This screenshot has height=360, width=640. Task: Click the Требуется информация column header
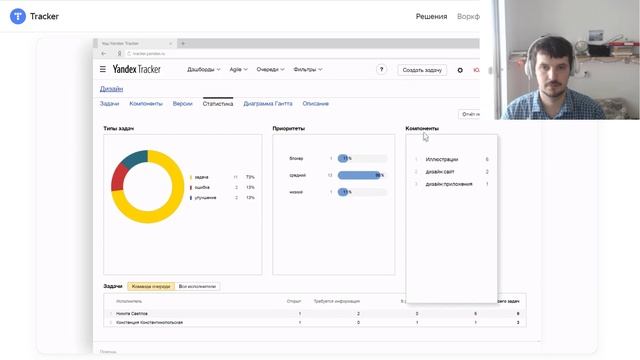click(x=337, y=301)
